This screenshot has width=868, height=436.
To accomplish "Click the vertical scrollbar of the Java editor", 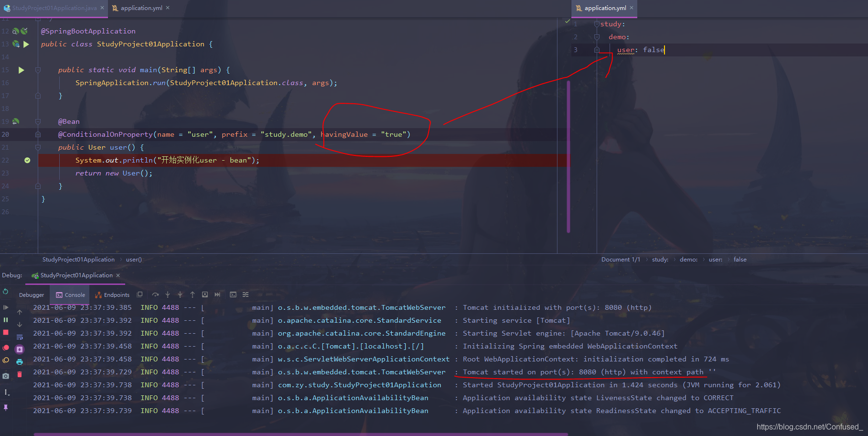I will [x=568, y=156].
